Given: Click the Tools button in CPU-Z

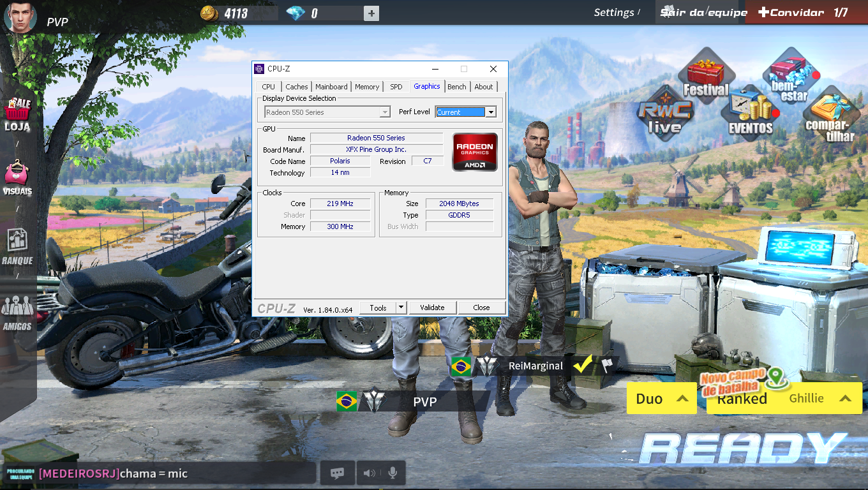Looking at the screenshot, I should [x=378, y=308].
